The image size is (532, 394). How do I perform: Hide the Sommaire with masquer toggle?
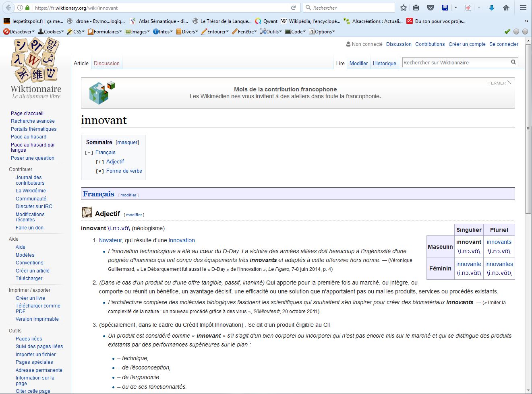click(127, 142)
